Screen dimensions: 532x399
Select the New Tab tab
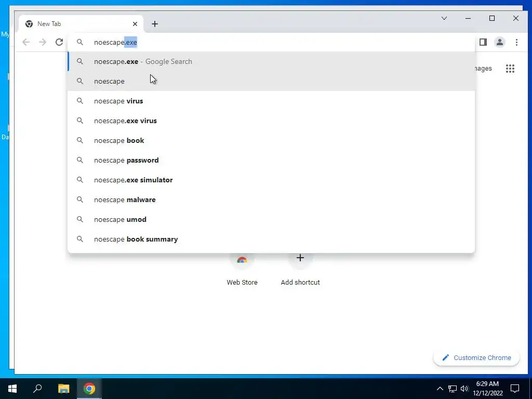point(81,24)
